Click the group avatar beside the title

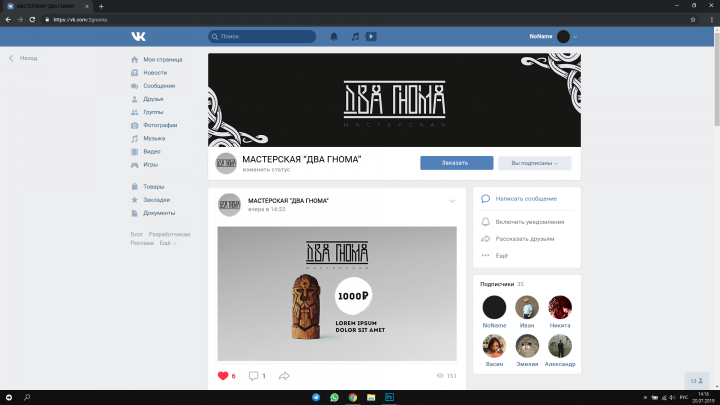226,163
